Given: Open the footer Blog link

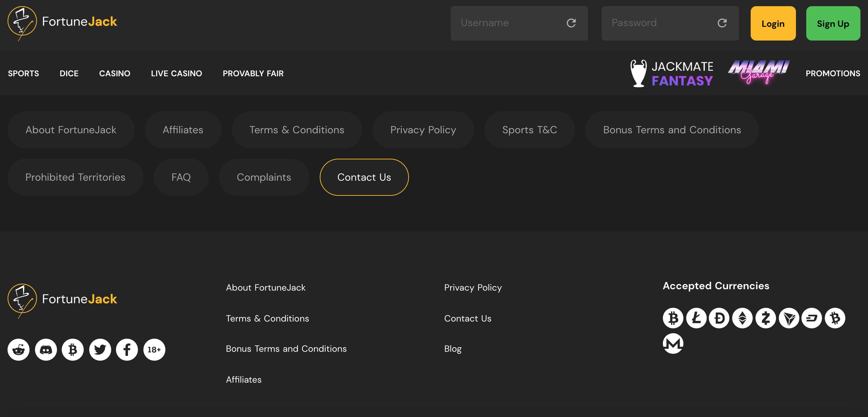Looking at the screenshot, I should click(x=453, y=349).
